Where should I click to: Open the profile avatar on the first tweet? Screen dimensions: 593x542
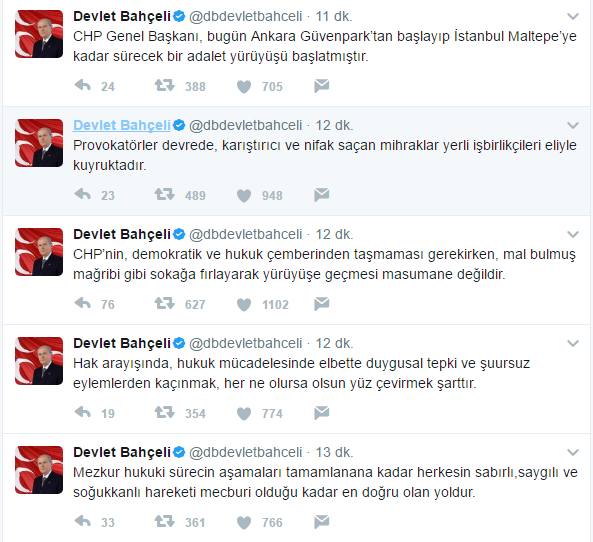click(39, 34)
